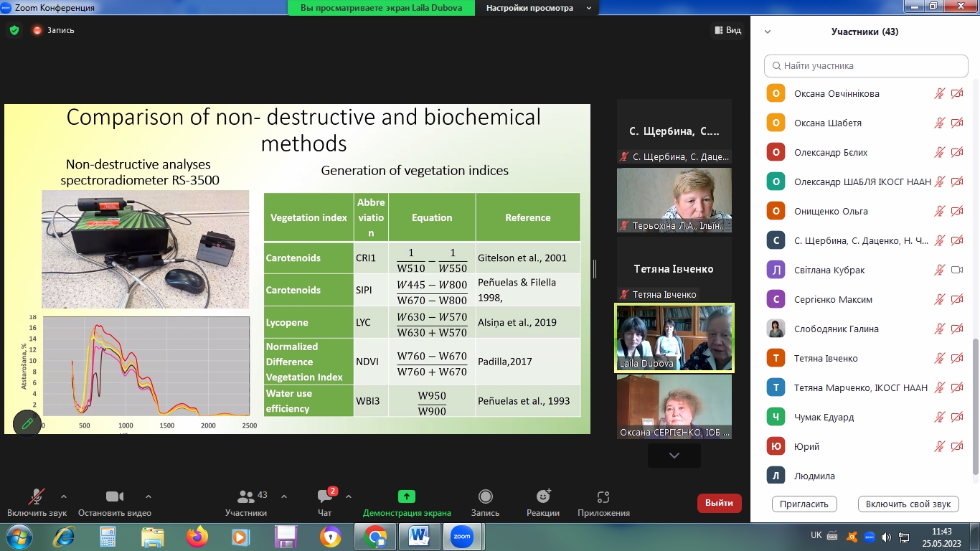
Task: Select Терьохіна Л.А. video thumbnail
Action: pyautogui.click(x=674, y=200)
